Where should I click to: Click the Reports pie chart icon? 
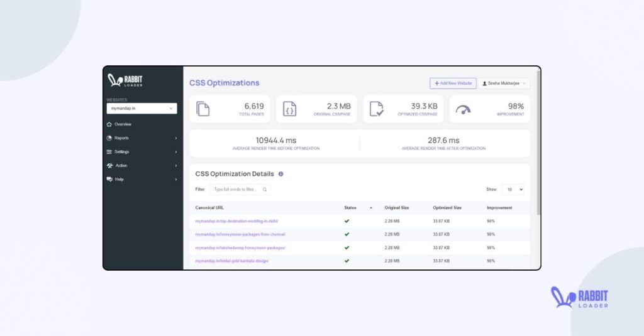coord(109,138)
